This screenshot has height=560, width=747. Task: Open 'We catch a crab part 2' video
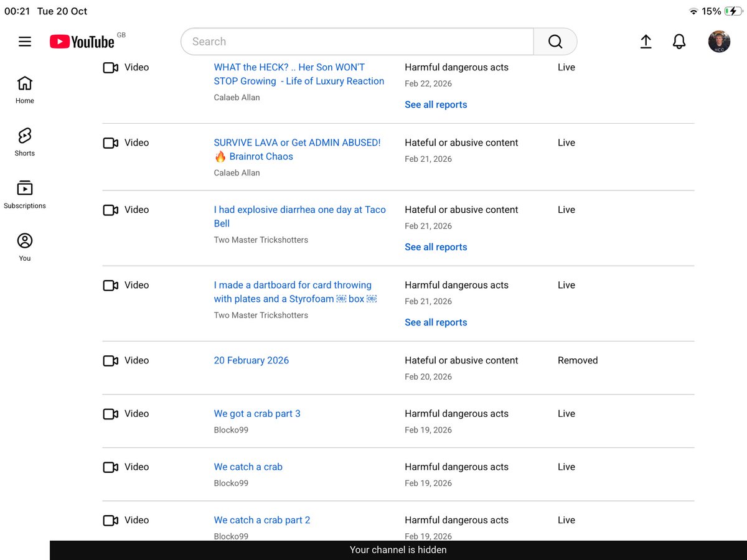[262, 520]
